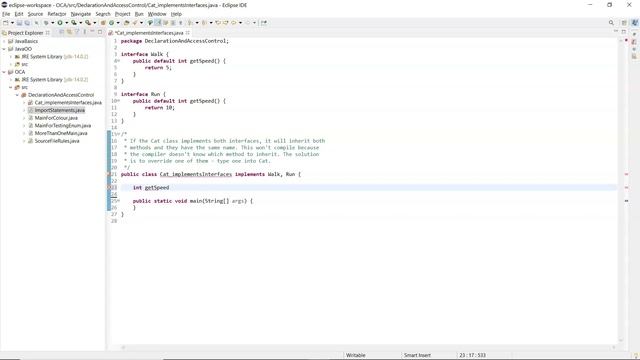Select MainForTestingEnum.java in the tree
This screenshot has height=360, width=640.
(x=63, y=126)
